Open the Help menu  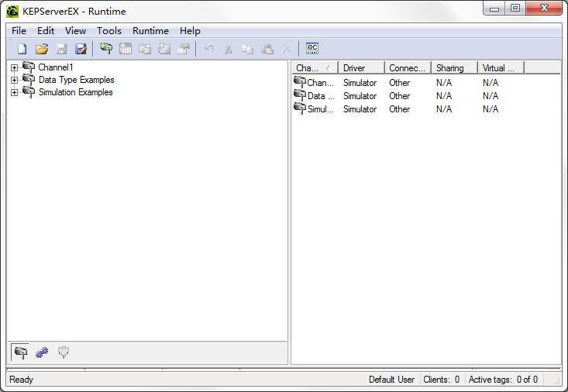(190, 31)
